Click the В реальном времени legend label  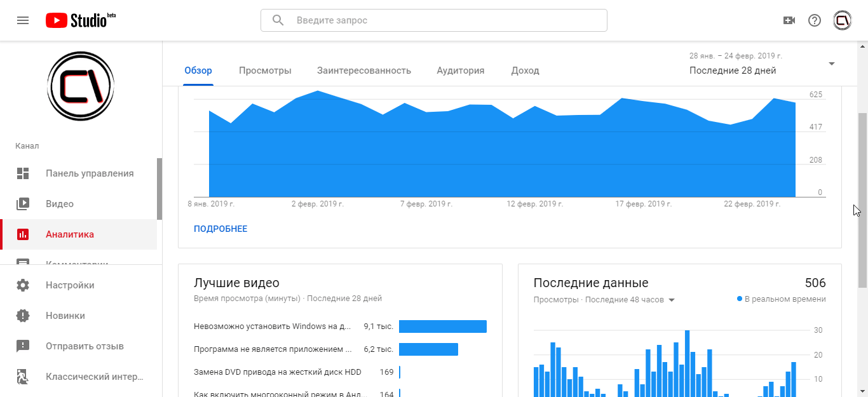[x=785, y=299]
